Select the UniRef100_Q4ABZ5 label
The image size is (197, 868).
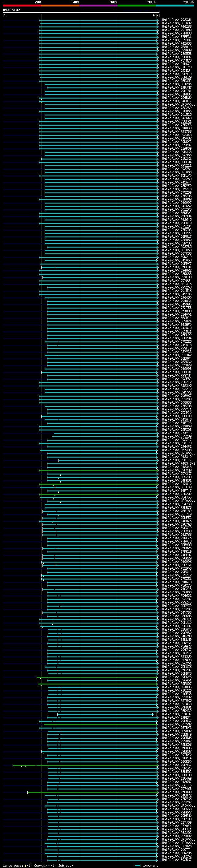[x=176, y=521]
